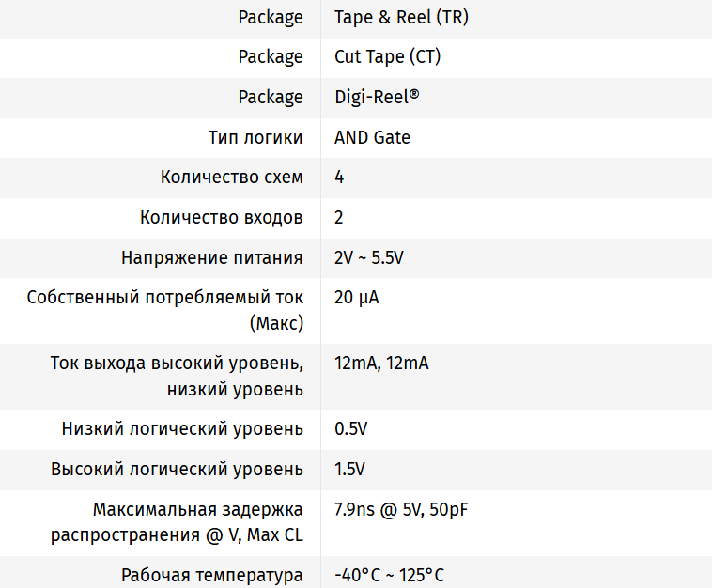Image resolution: width=712 pixels, height=588 pixels.
Task: Click the 12mA, 12mA value
Action: click(x=381, y=364)
